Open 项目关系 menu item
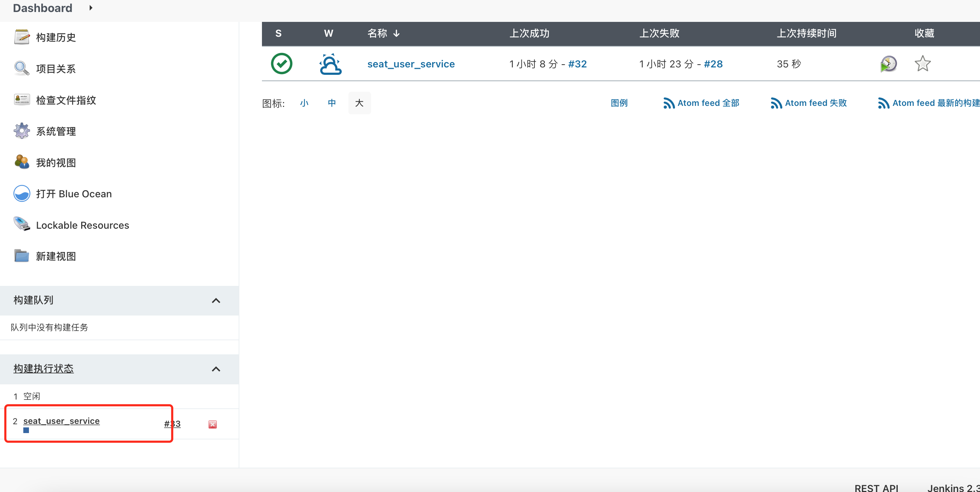Viewport: 980px width, 492px height. pyautogui.click(x=56, y=69)
